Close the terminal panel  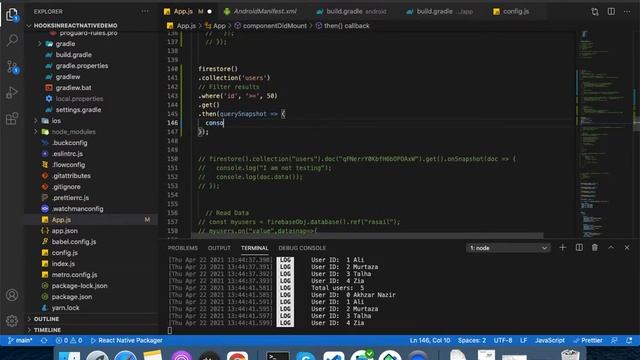pos(627,247)
